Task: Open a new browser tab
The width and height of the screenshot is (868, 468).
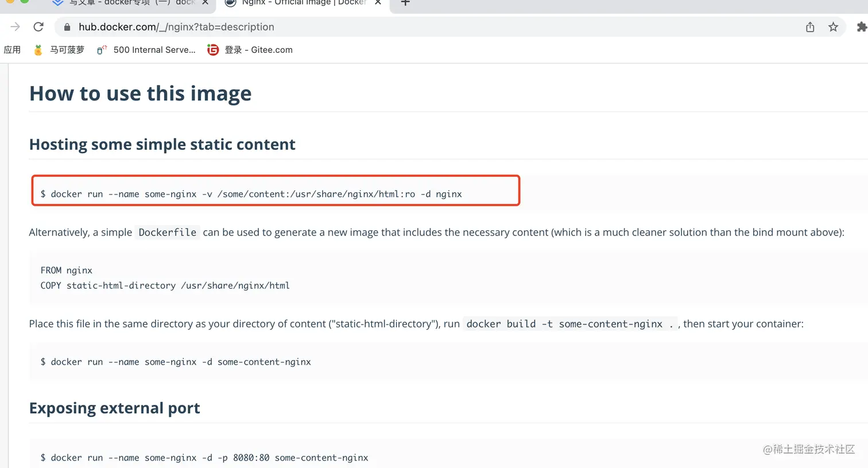Action: tap(405, 3)
